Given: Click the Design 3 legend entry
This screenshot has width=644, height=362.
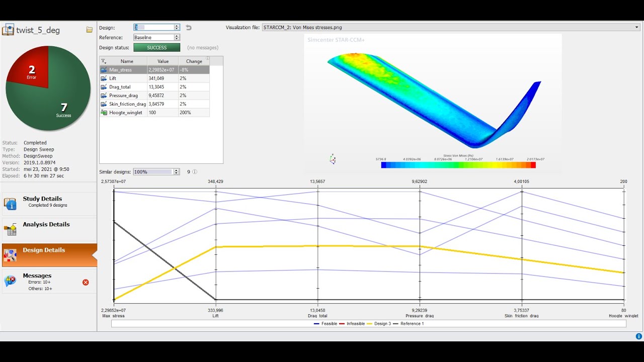Looking at the screenshot, I should [x=380, y=324].
